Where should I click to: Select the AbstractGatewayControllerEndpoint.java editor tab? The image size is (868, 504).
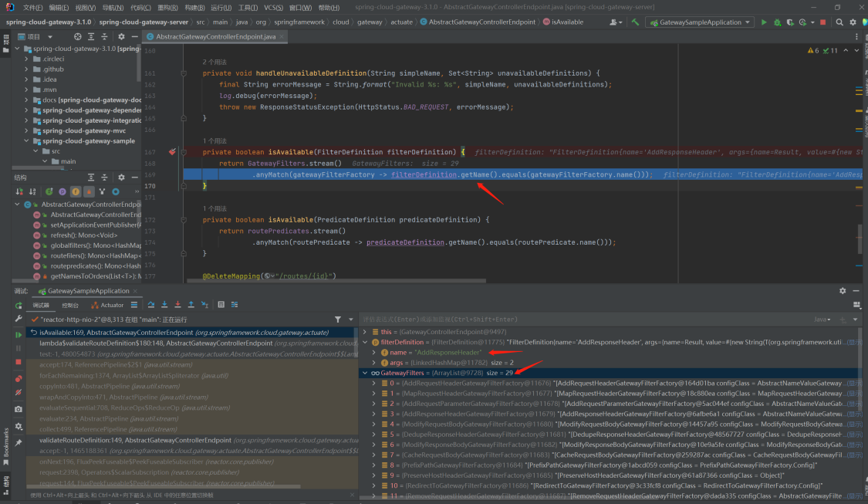coord(215,36)
